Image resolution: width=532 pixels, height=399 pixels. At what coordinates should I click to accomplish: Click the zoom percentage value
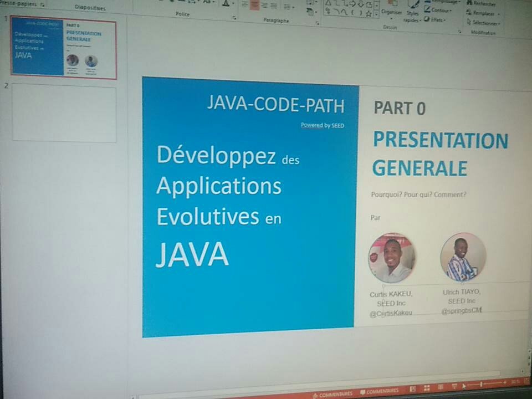(515, 382)
